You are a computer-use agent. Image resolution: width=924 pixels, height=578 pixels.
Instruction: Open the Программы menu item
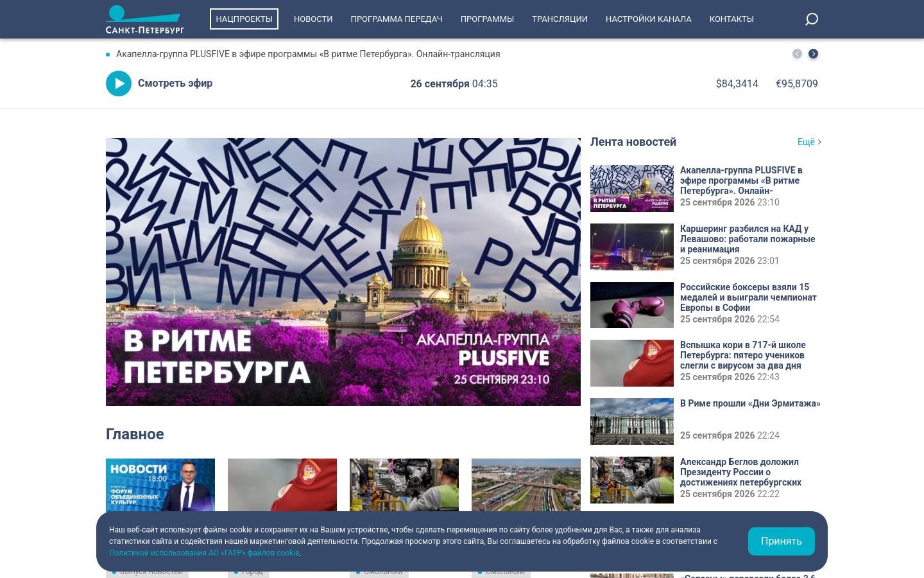[487, 19]
